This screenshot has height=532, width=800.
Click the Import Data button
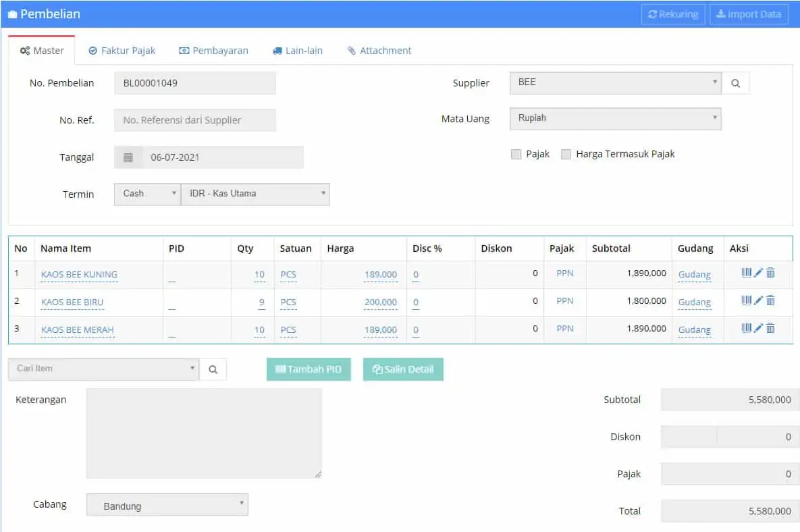pos(749,14)
